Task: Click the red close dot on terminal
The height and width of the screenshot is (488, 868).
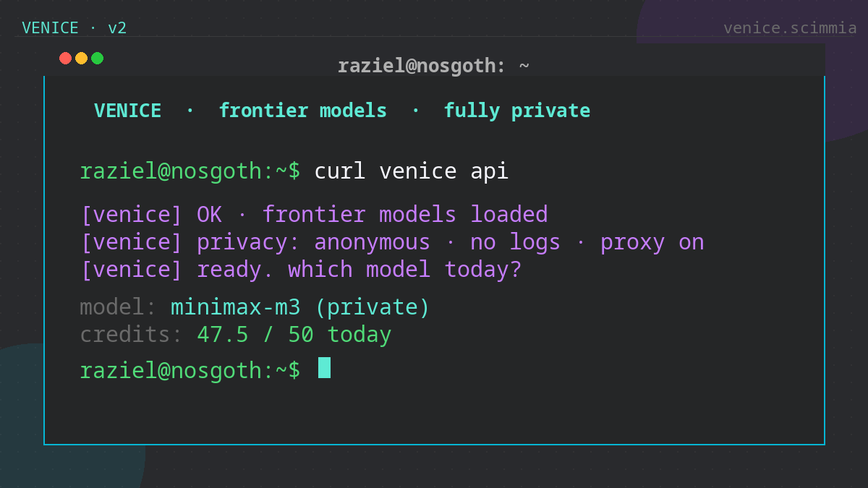Action: [x=65, y=58]
